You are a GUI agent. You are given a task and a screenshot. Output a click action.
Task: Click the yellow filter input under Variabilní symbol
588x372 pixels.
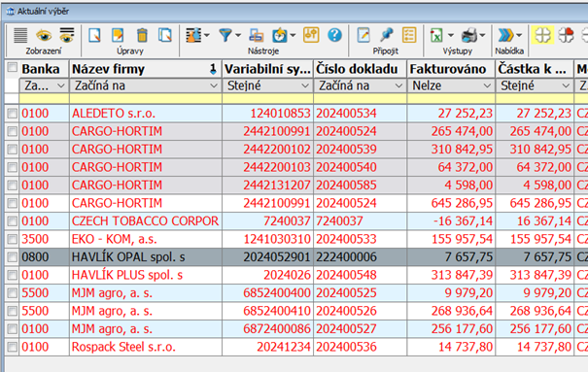267,98
